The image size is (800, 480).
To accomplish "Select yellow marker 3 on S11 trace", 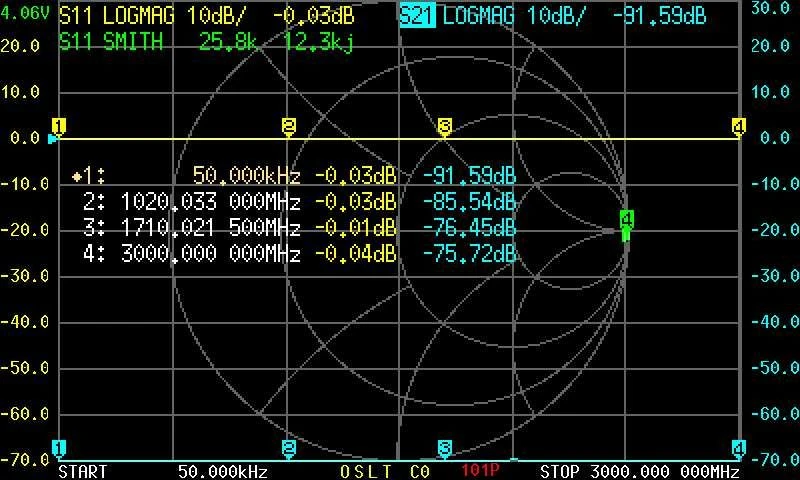I will tap(444, 127).
